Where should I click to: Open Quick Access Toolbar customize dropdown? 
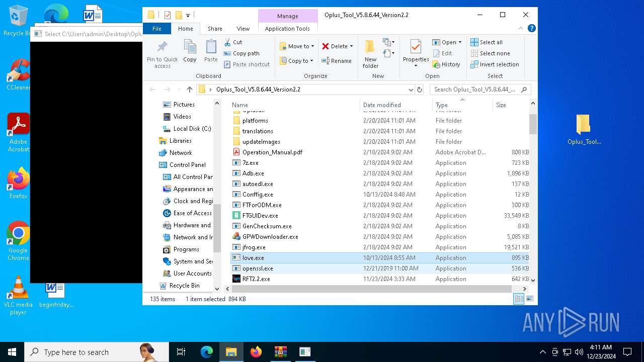point(188,15)
